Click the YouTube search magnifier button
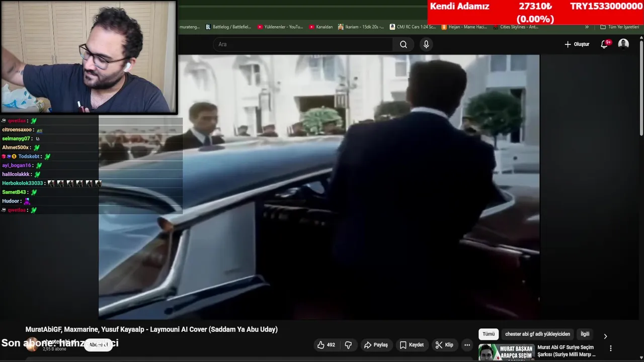 click(x=404, y=44)
